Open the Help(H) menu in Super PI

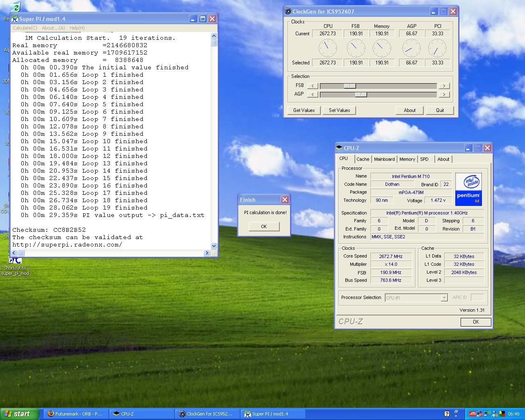pos(77,28)
